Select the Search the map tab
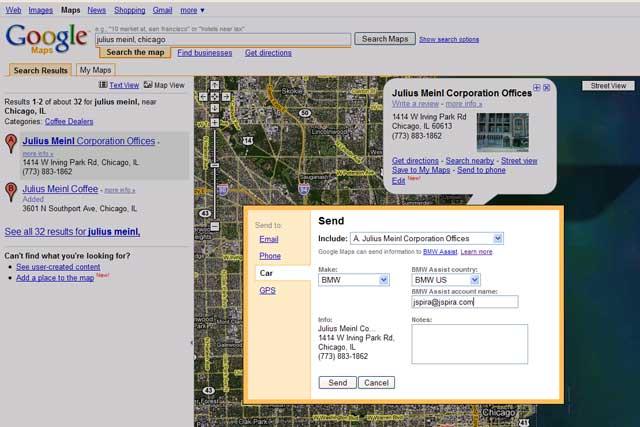The height and width of the screenshot is (427, 640). coord(135,52)
